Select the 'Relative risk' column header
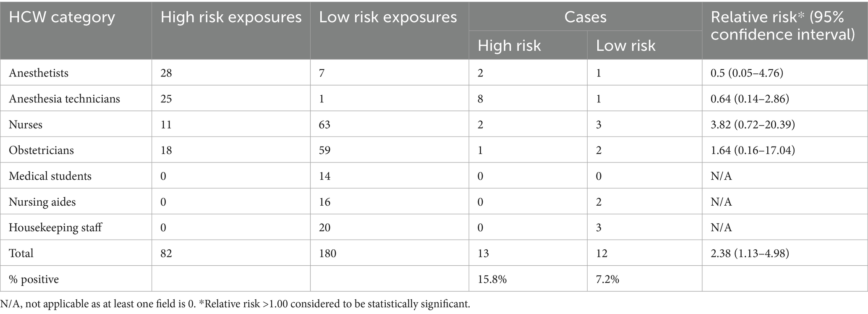Viewport: 868px width, 314px height. 782,26
